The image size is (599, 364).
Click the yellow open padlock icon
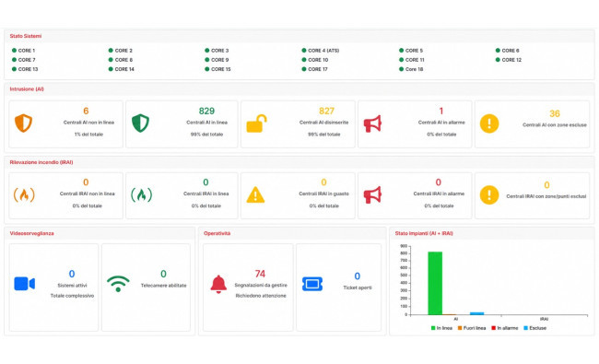coord(256,123)
